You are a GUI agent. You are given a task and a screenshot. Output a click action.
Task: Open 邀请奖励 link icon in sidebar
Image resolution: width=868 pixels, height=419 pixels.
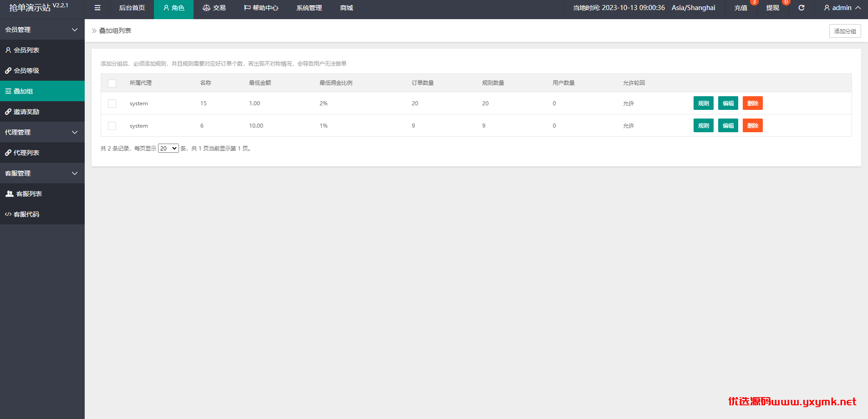[x=8, y=112]
